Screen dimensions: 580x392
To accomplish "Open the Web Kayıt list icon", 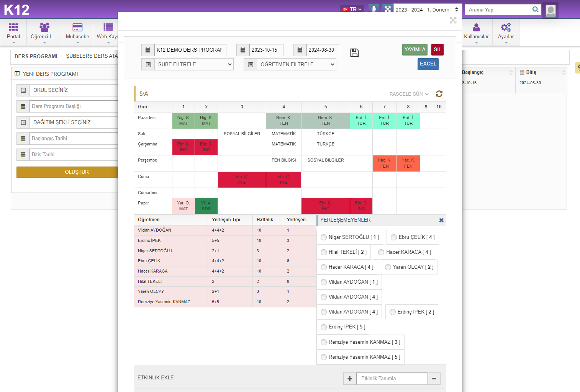I will [x=108, y=27].
